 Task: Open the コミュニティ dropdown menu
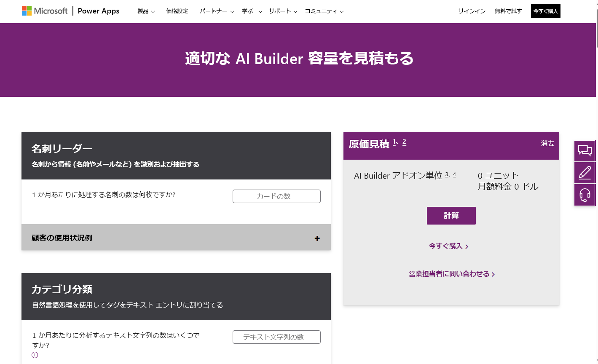(x=324, y=11)
